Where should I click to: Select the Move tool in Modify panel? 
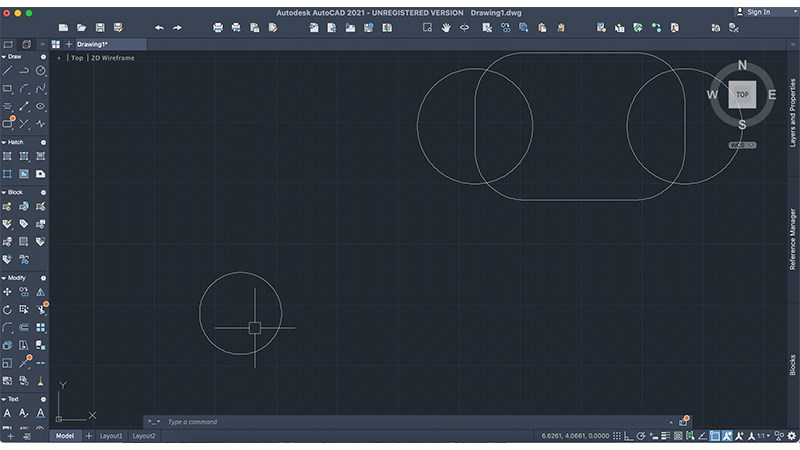(8, 291)
